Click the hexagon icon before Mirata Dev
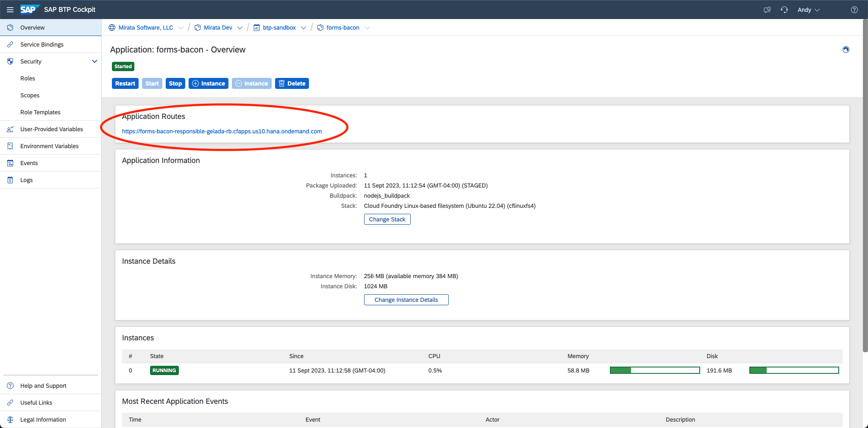 pyautogui.click(x=198, y=28)
